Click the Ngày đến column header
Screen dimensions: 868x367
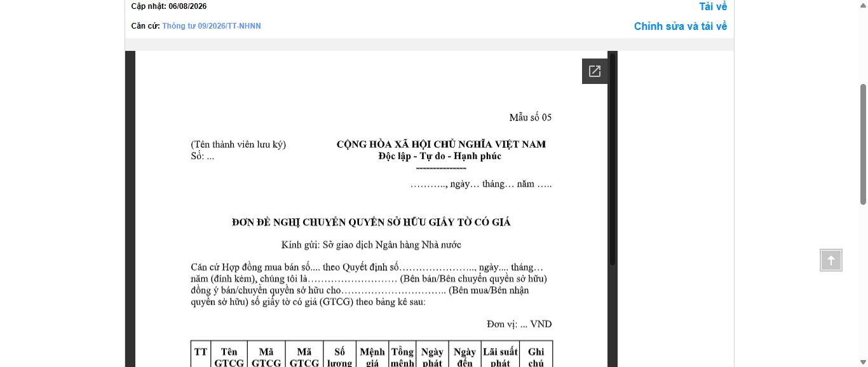point(465,354)
